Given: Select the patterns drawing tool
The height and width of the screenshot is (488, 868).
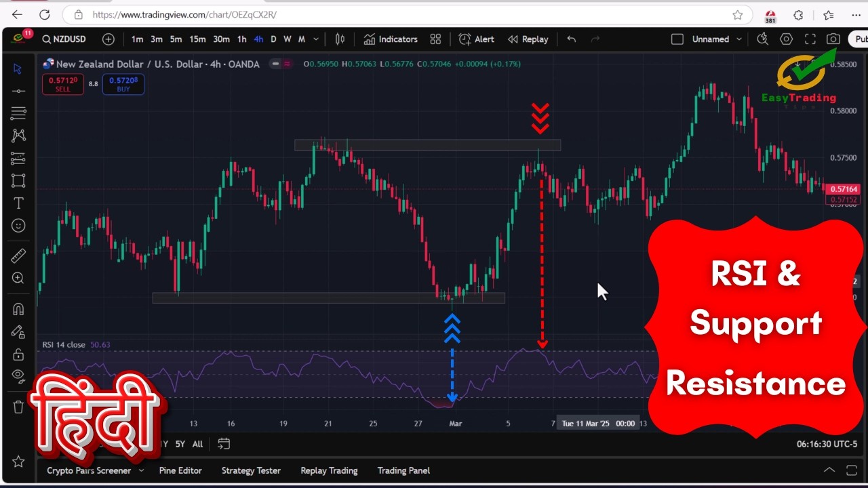Looking at the screenshot, I should coord(18,136).
